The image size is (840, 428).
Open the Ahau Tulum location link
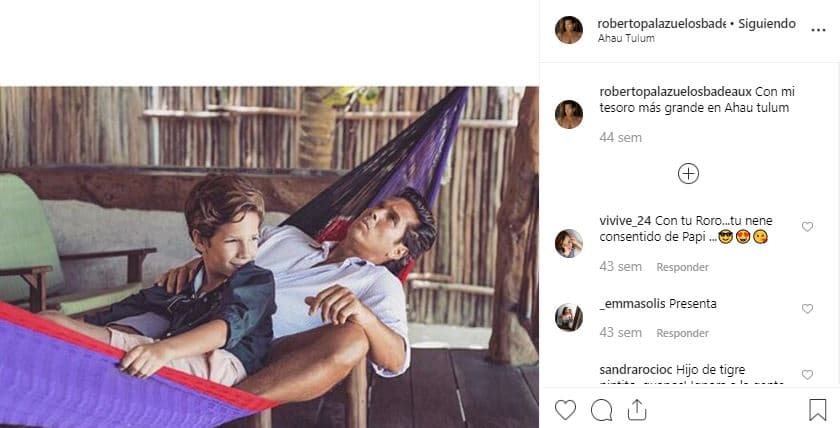click(626, 39)
